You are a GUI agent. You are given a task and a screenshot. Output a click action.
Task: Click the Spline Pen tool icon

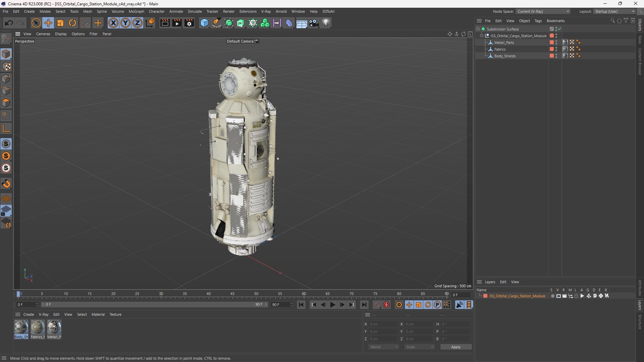[217, 23]
